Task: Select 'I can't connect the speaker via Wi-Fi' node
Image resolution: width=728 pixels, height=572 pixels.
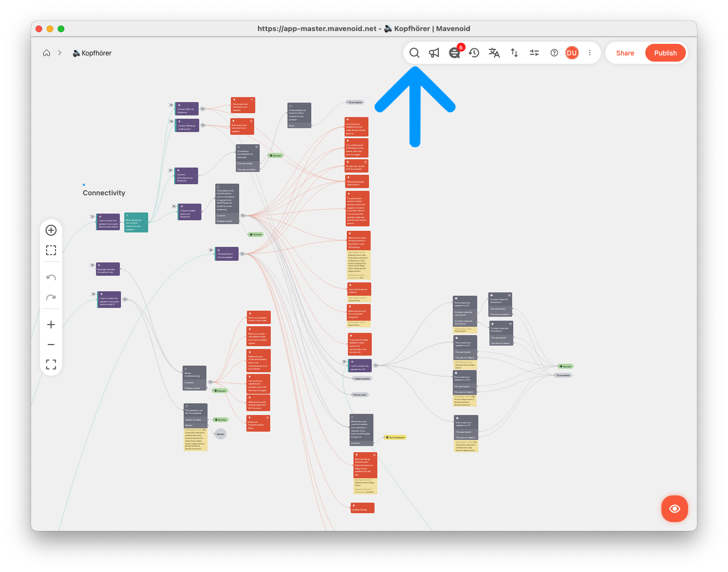Action: [x=109, y=300]
